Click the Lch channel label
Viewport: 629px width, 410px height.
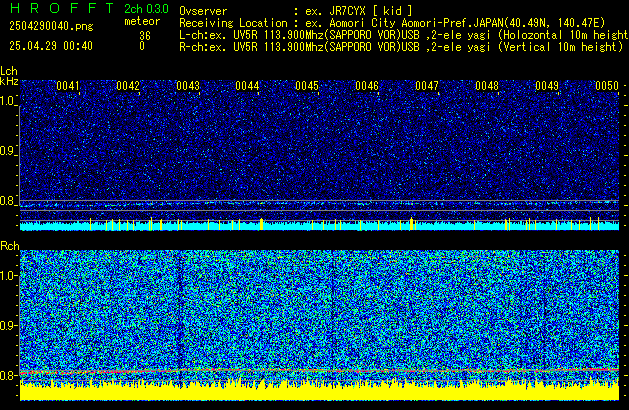pos(9,71)
